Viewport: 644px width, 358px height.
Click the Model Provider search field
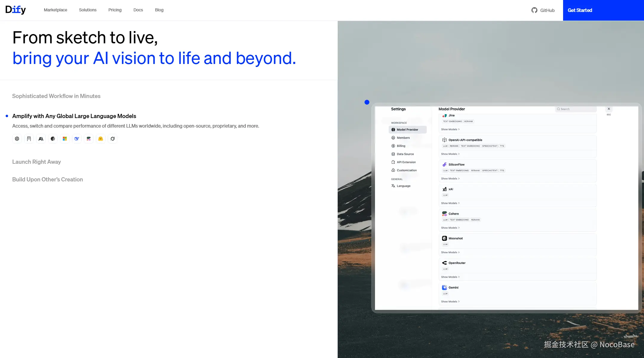(x=576, y=109)
